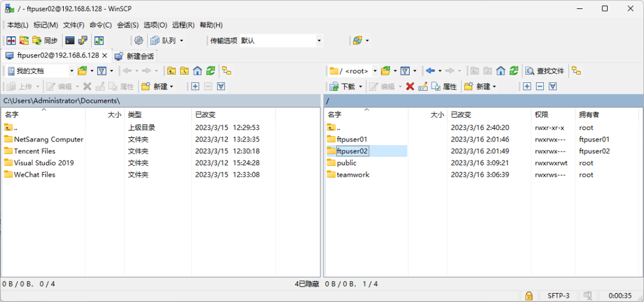Select the WeChat Files local folder

pyautogui.click(x=35, y=175)
